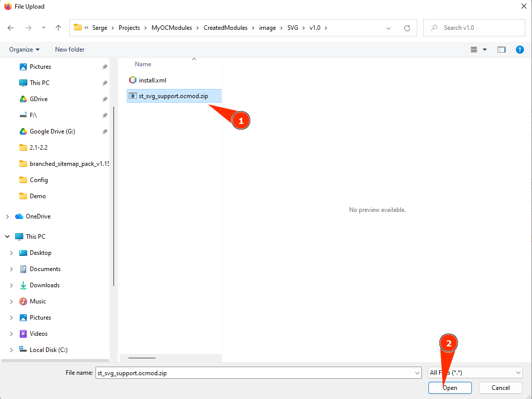
Task: Expand the address bar history dropdown
Action: (x=389, y=28)
